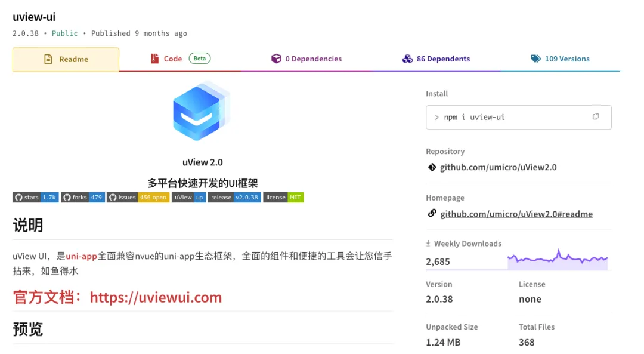Click the uView 2.0 heading
Viewport: 644px width, 354px height.
tap(203, 162)
